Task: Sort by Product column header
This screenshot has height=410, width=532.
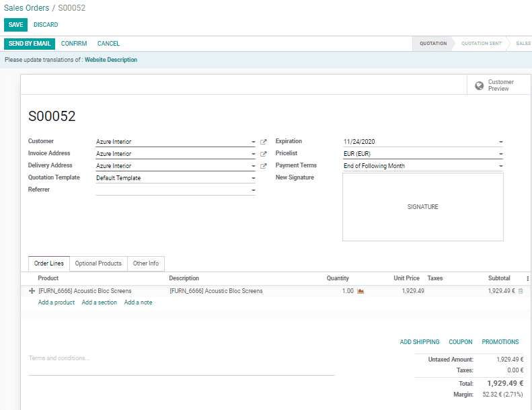Action: (48, 278)
